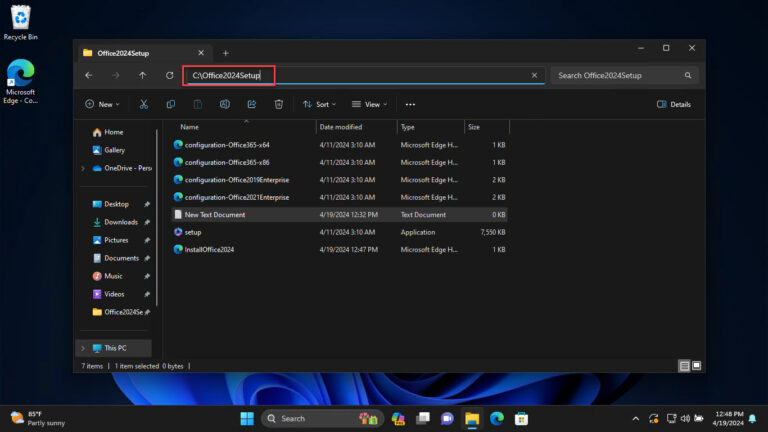Switch to details list view toggle
The height and width of the screenshot is (432, 768).
coord(684,366)
